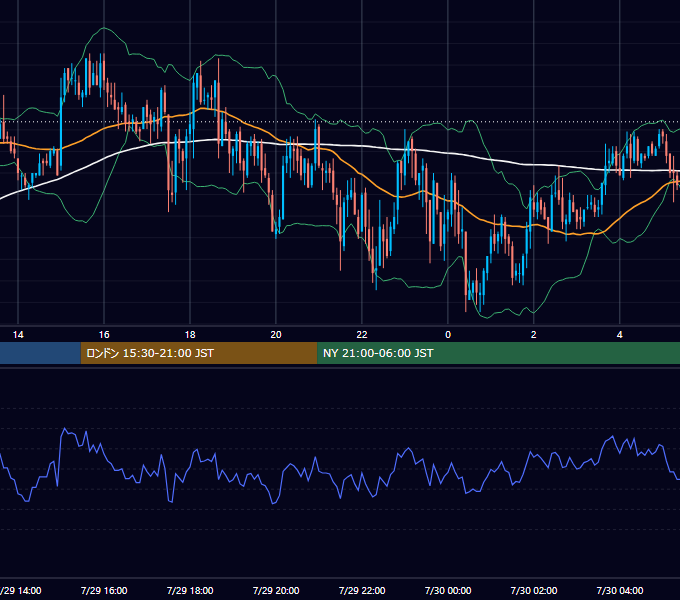
Task: Click the time axis label 4
Action: coord(620,335)
